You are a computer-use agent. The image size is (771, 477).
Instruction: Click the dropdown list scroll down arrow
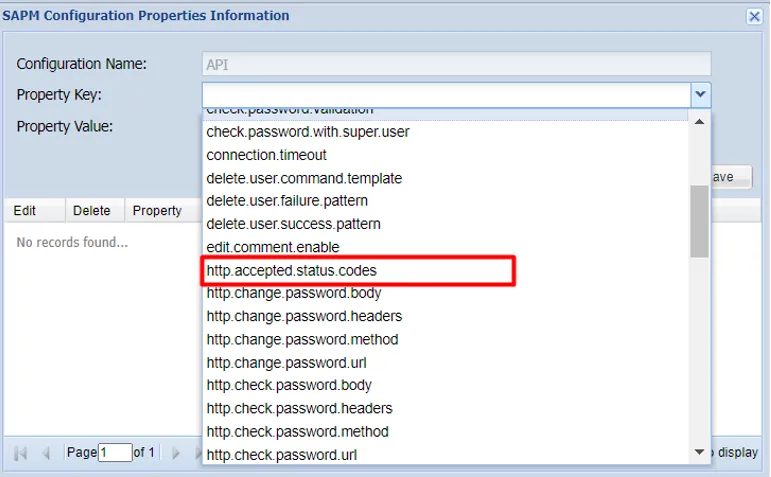pos(699,451)
